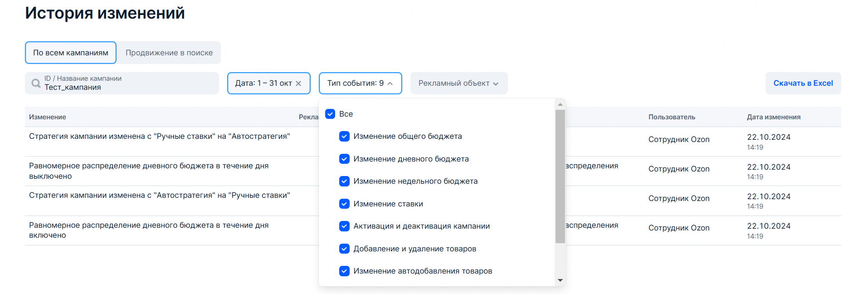Switch to "Продвижение в поиске" tab
The image size is (868, 294).
click(x=169, y=53)
